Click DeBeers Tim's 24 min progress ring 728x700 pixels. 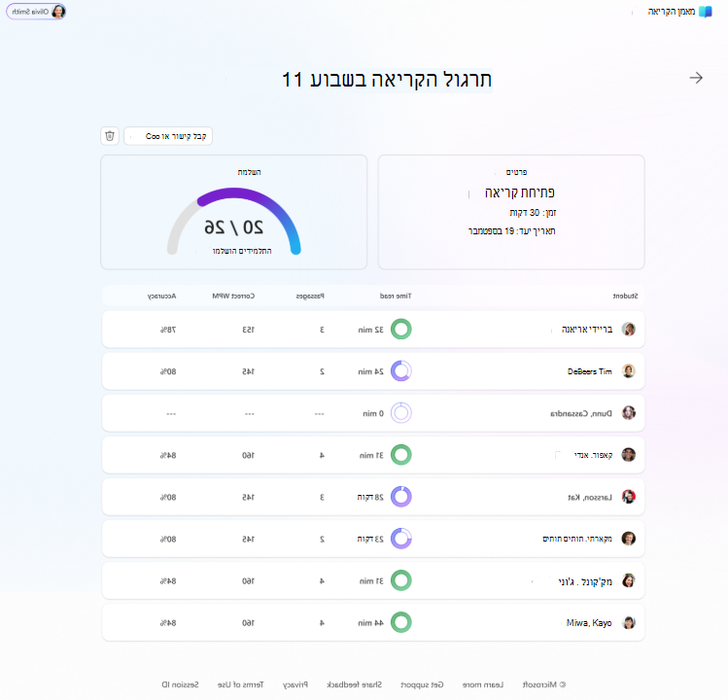(401, 371)
